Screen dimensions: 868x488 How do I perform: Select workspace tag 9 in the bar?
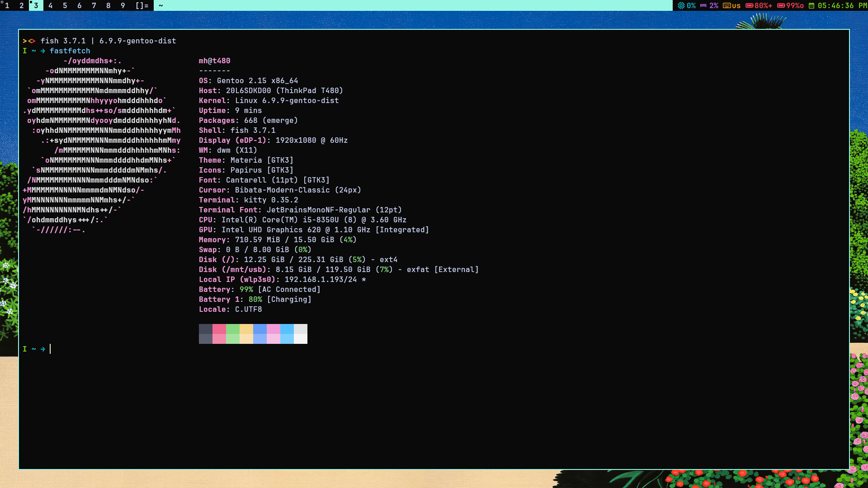coord(123,5)
